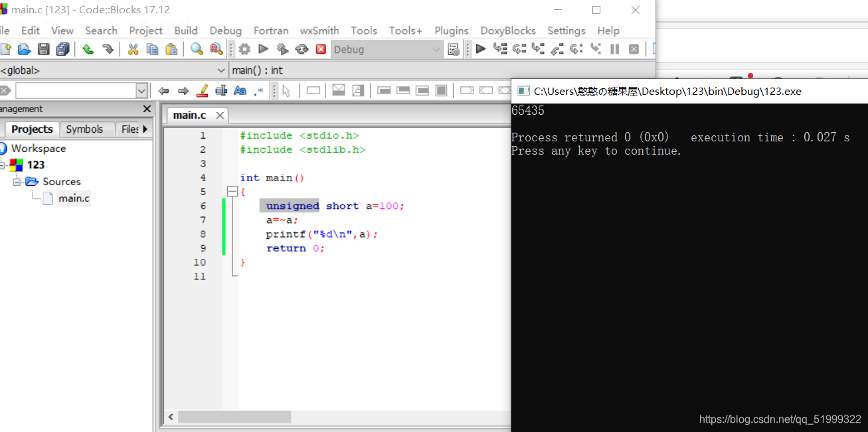Click the Run to cursor debug icon
The width and height of the screenshot is (868, 432).
[500, 48]
